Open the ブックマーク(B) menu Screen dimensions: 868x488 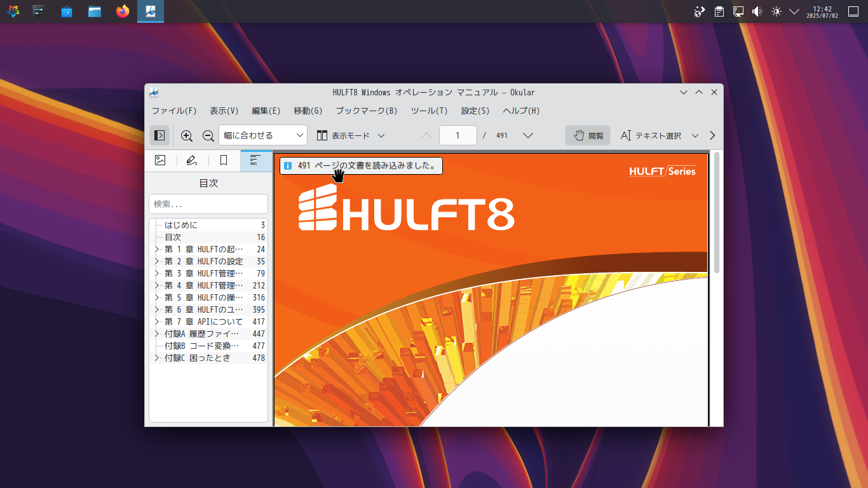366,111
